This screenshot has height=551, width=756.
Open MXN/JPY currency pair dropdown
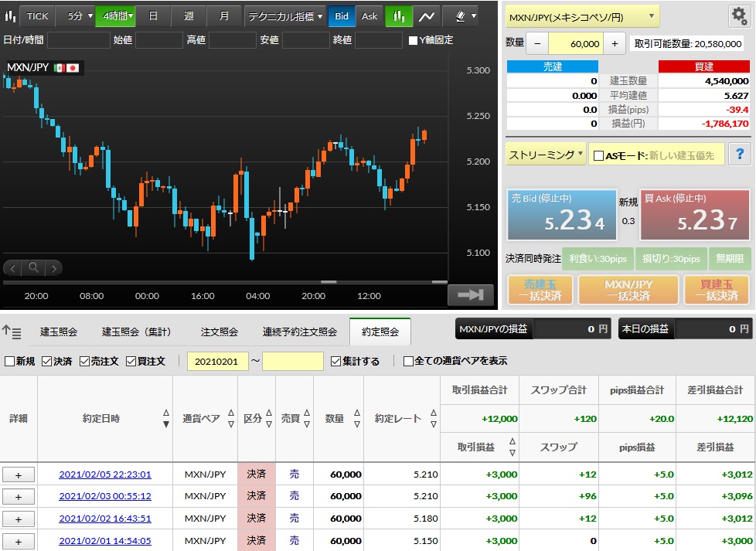click(582, 17)
